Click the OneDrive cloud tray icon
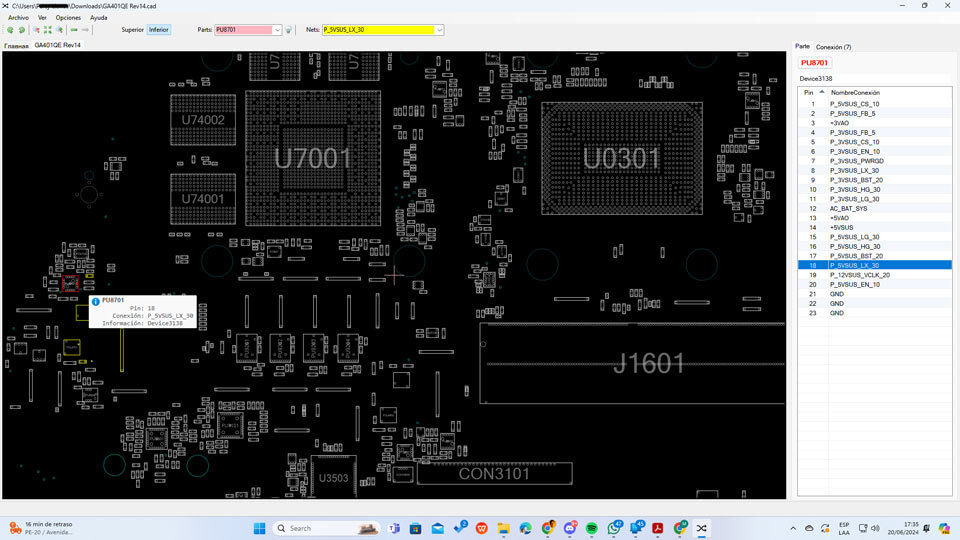The width and height of the screenshot is (960, 540). [x=809, y=528]
